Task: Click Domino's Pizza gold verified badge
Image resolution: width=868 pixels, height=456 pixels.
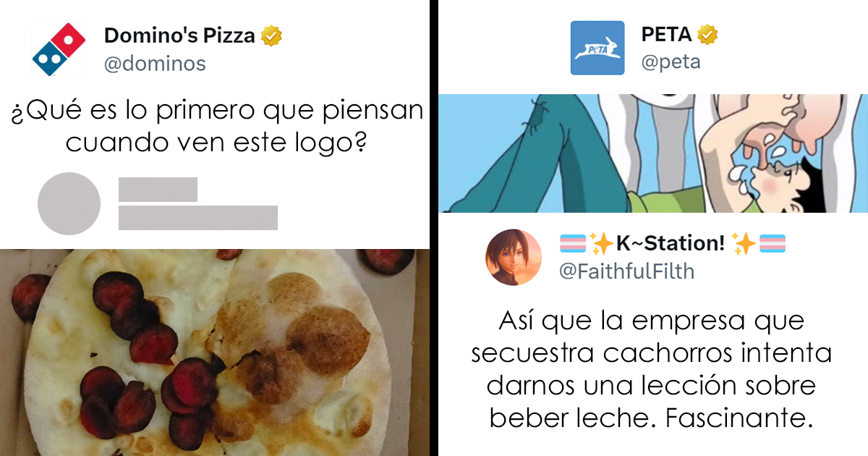Action: (x=272, y=35)
